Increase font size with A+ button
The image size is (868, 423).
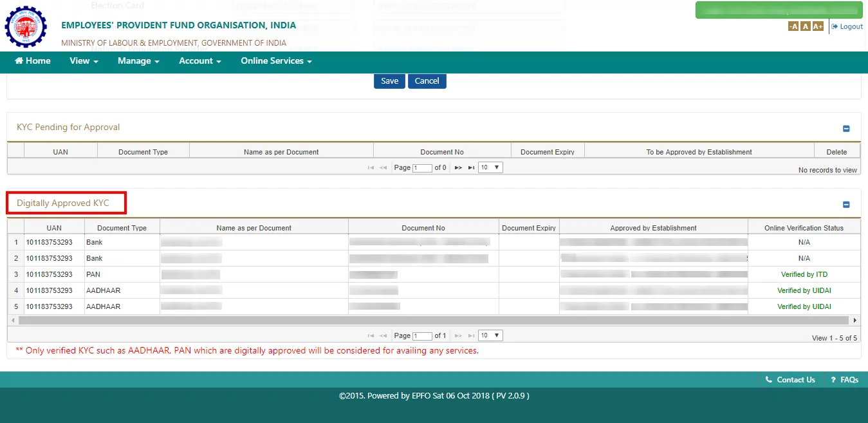coord(818,26)
